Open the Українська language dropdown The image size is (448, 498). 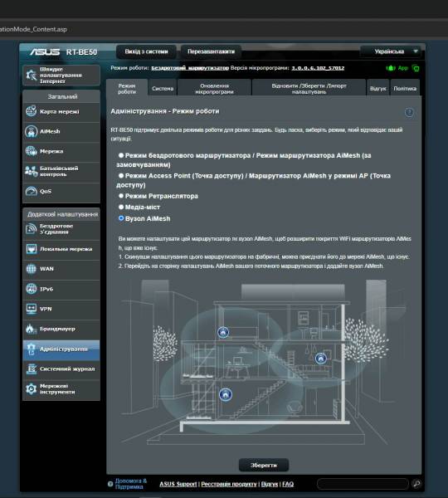pos(392,51)
